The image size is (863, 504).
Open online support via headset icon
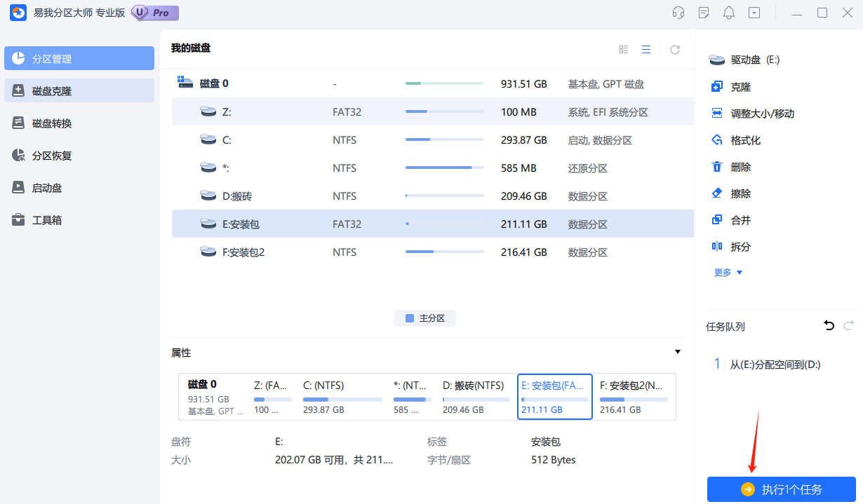tap(678, 13)
